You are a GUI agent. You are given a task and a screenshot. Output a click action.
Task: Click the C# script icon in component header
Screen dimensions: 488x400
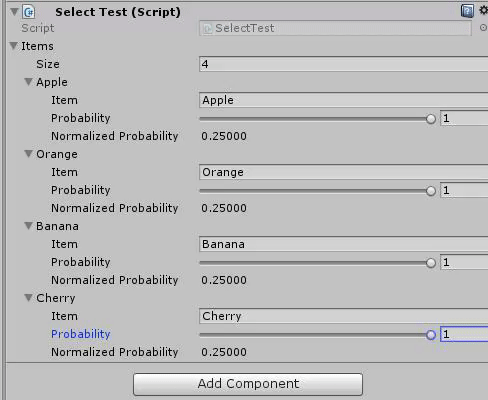tap(28, 12)
